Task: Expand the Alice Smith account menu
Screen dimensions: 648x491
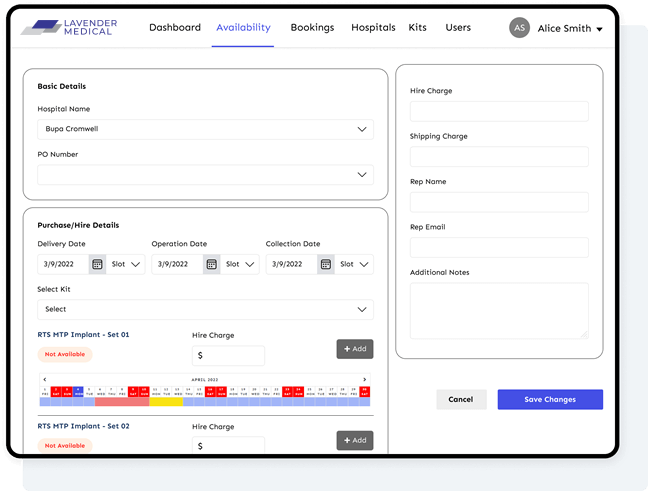Action: click(x=599, y=29)
